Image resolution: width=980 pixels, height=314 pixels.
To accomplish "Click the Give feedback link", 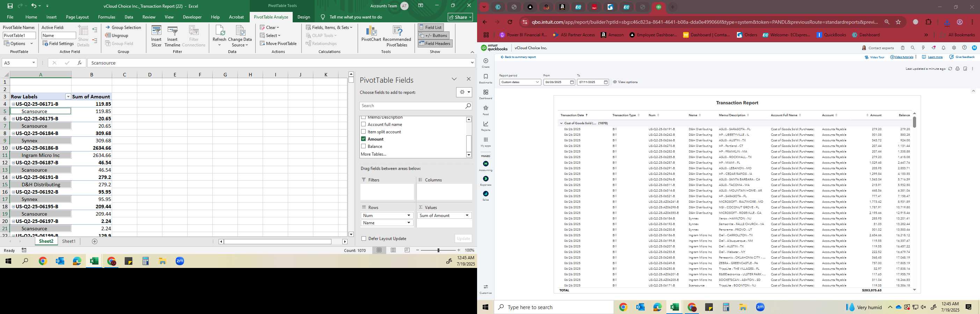I will pos(962,57).
